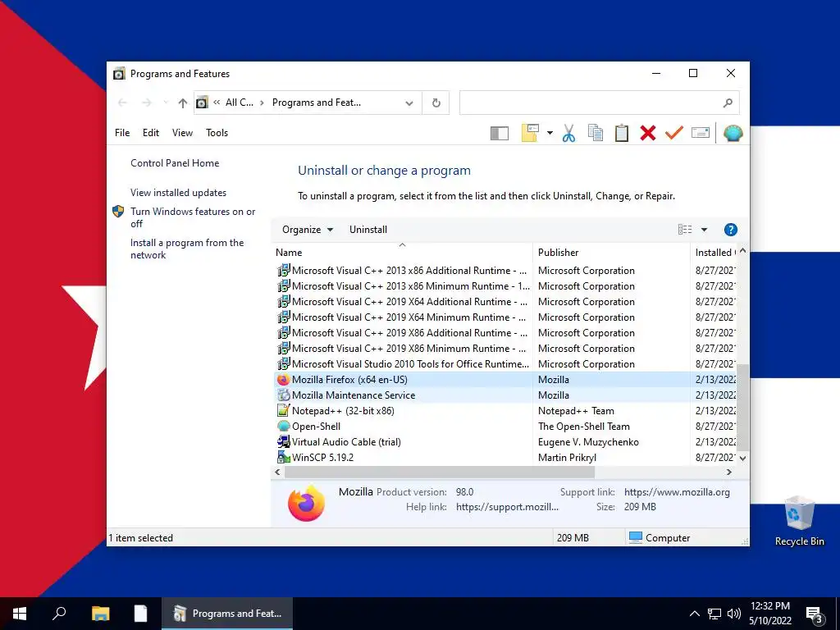Click the Back navigation arrow
This screenshot has height=630, width=840.
123,103
